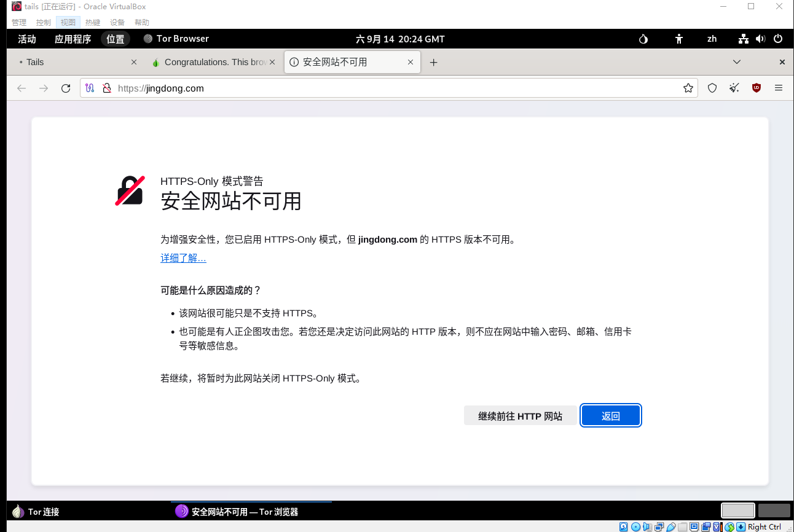Expand the list all tabs chevron
This screenshot has width=794, height=532.
point(737,62)
